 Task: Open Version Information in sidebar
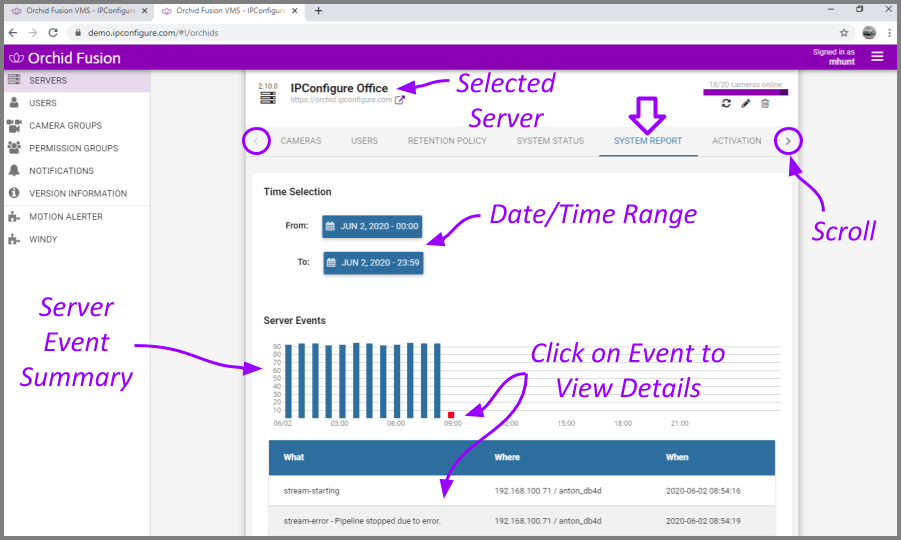pos(77,194)
